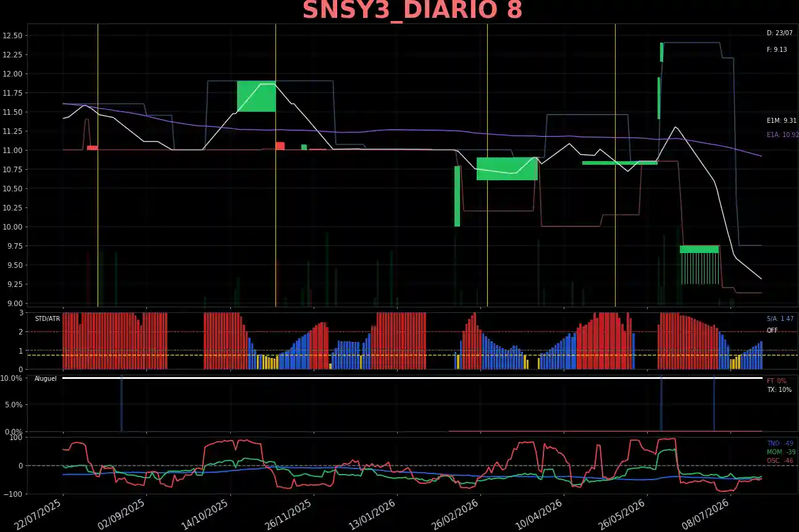Select the blue TND: -49 indicator label

780,443
